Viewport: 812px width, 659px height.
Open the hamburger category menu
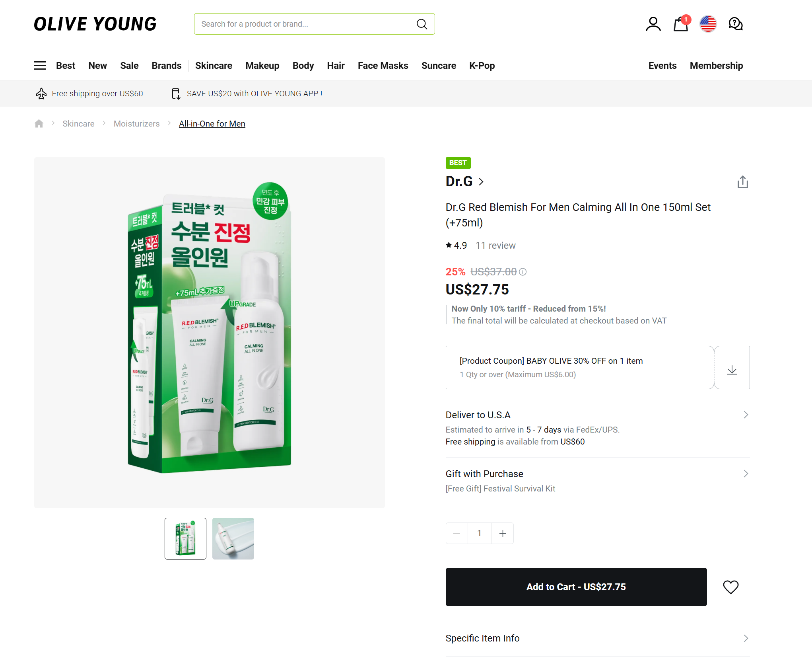pos(40,66)
